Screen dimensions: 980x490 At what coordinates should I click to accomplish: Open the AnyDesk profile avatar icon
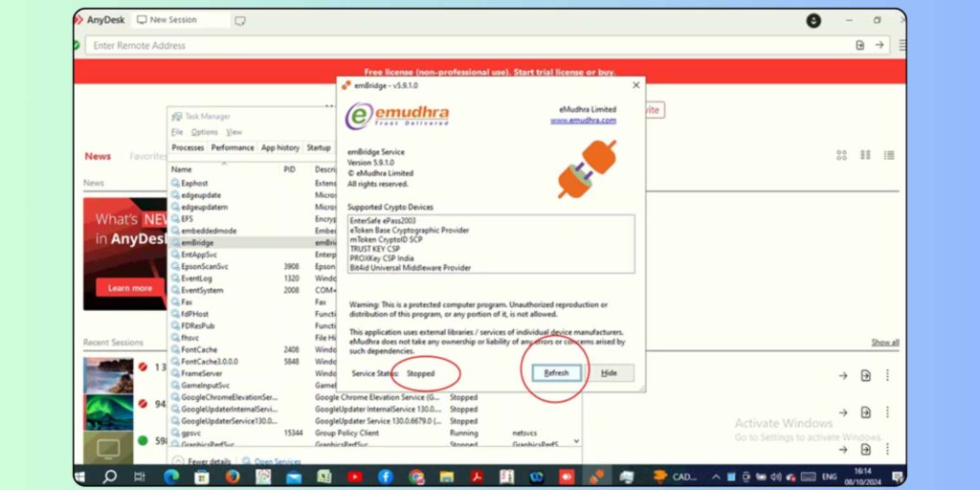[x=813, y=21]
